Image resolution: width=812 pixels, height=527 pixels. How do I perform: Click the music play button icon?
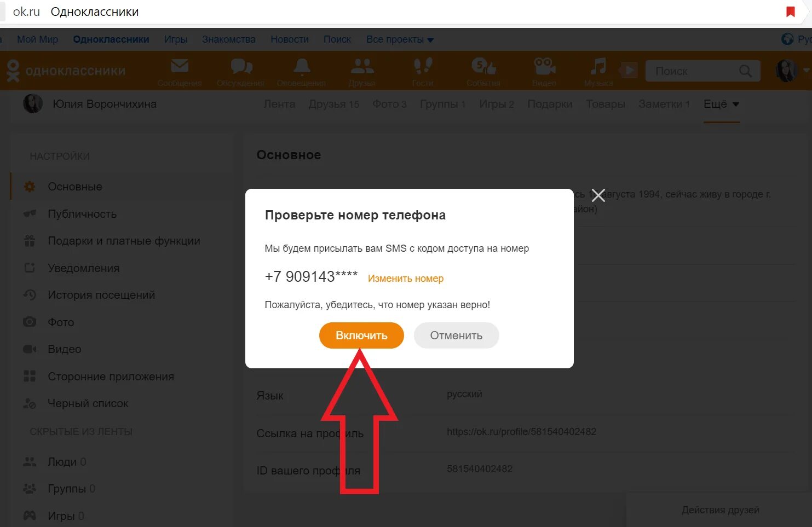click(x=628, y=70)
